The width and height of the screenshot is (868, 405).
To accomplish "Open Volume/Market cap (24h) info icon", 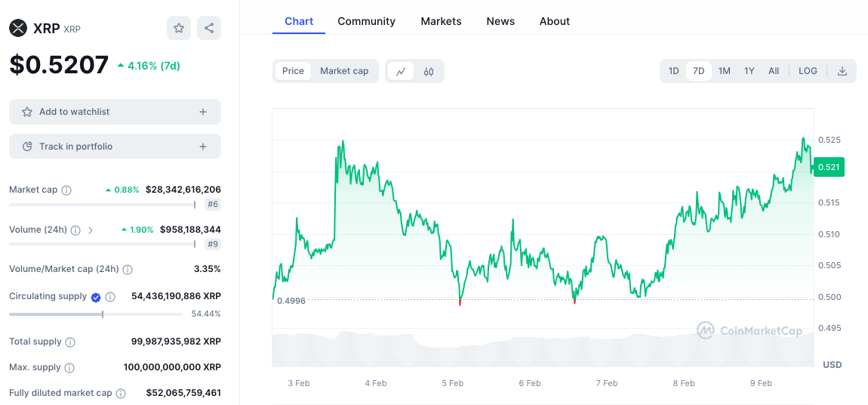I will [x=128, y=270].
